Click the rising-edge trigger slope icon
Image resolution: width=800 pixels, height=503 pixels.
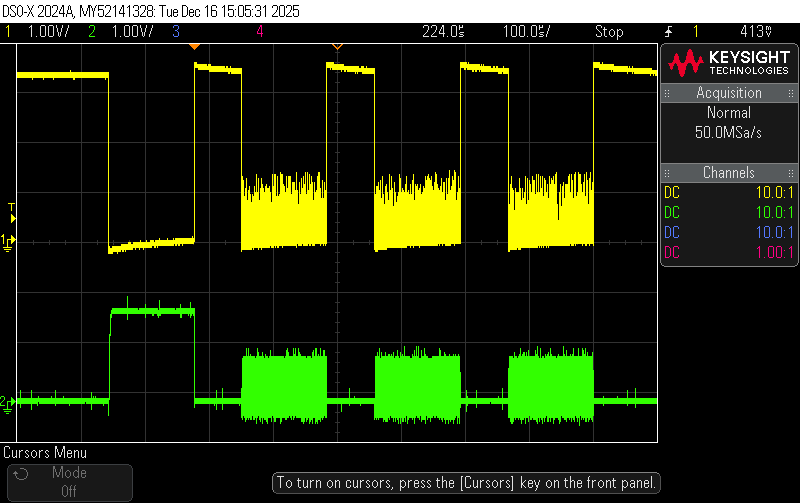pyautogui.click(x=668, y=32)
